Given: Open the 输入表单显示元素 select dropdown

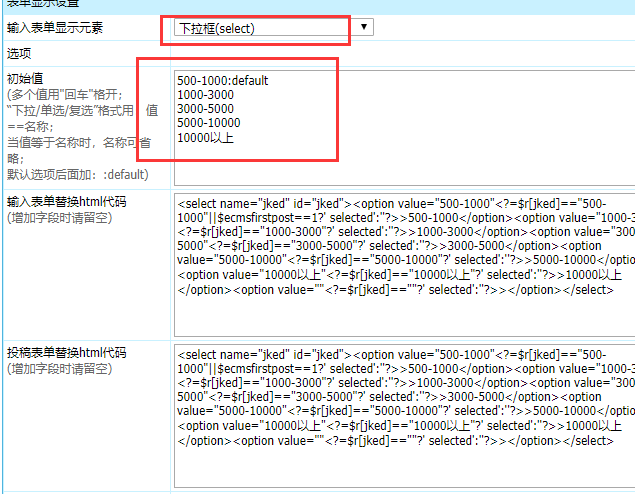Looking at the screenshot, I should coord(265,28).
